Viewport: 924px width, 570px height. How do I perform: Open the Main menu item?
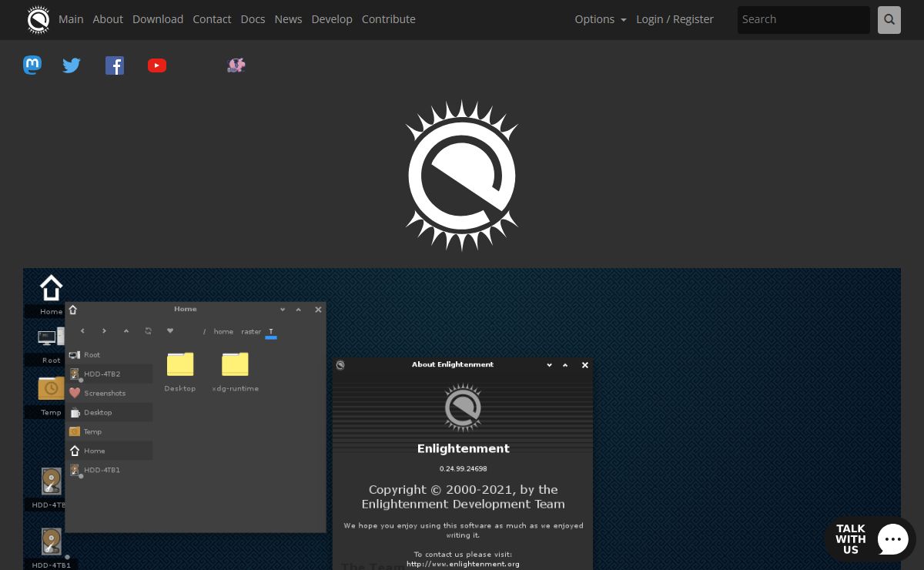pos(71,19)
